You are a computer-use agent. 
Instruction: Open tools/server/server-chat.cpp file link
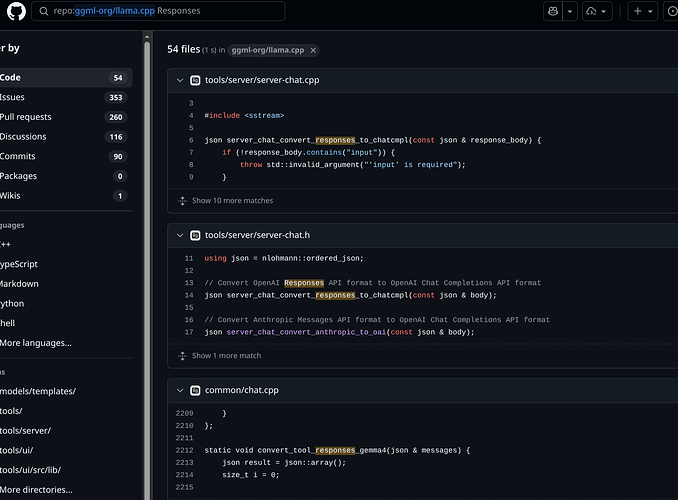tap(262, 80)
